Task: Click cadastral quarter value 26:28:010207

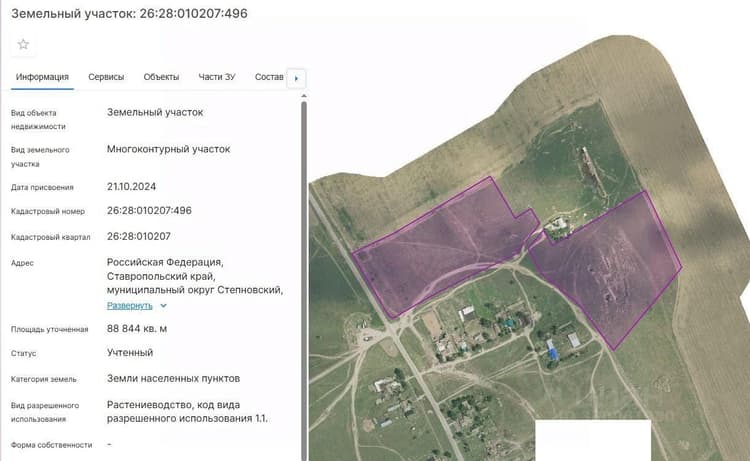Action: 139,236
